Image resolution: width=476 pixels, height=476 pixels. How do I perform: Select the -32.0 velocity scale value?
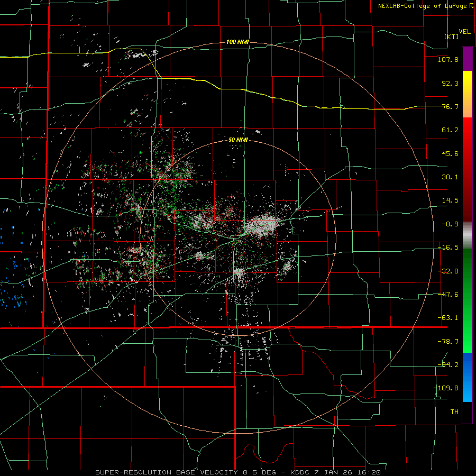point(448,271)
